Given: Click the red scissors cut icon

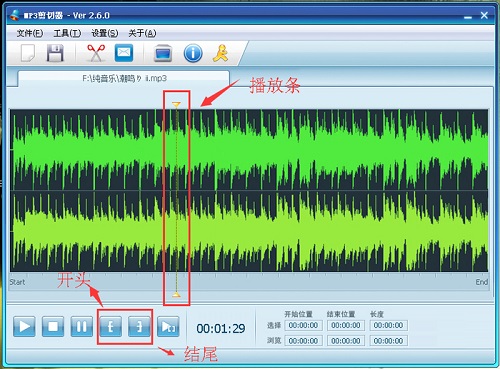Looking at the screenshot, I should click(x=96, y=53).
